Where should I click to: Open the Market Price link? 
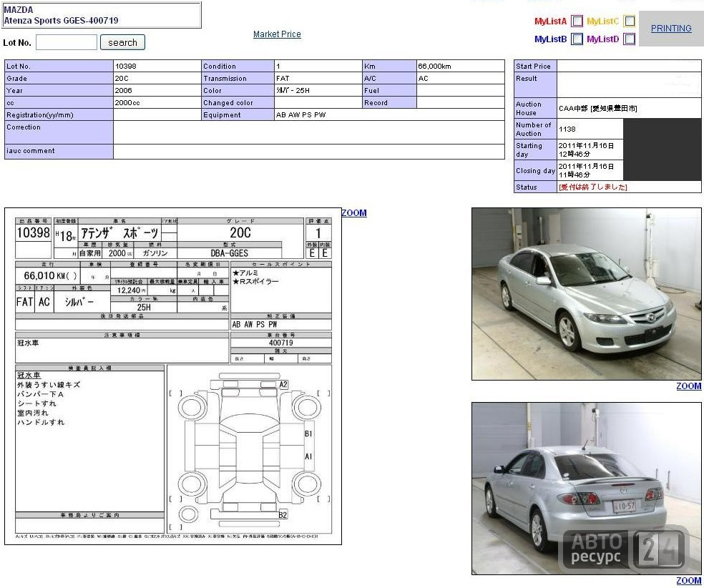(277, 34)
